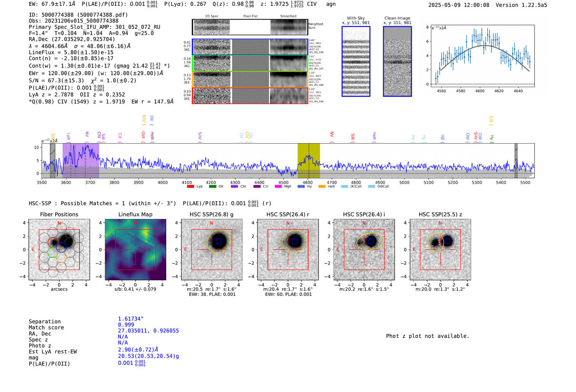
Task: Select the HSC SSP(26.4) r cutout
Action: [x=288, y=250]
